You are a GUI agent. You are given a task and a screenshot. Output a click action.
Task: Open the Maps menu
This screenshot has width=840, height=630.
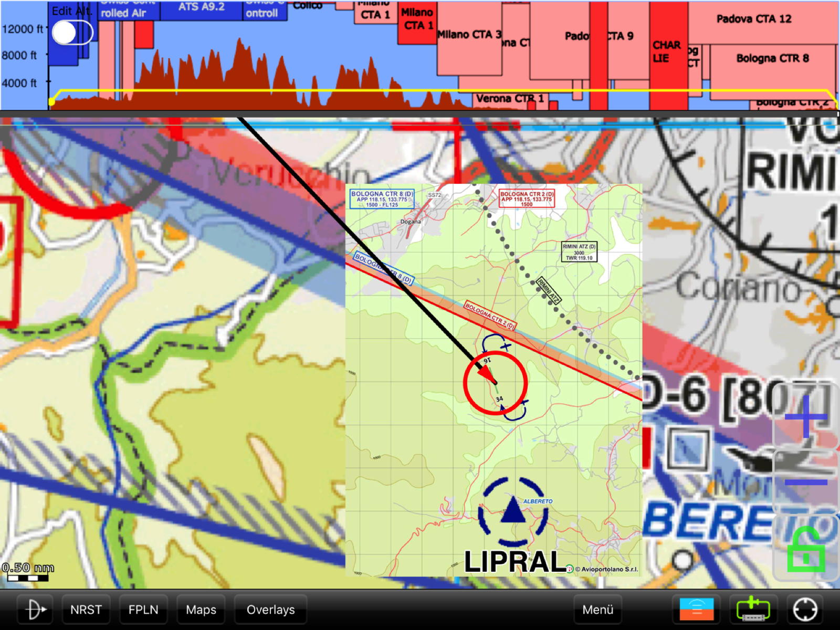coord(201,610)
